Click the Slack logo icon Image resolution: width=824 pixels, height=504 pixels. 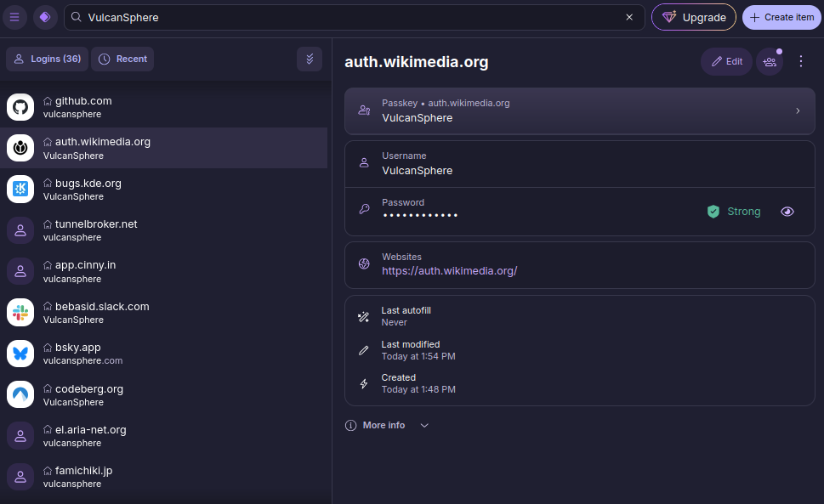[x=20, y=313]
